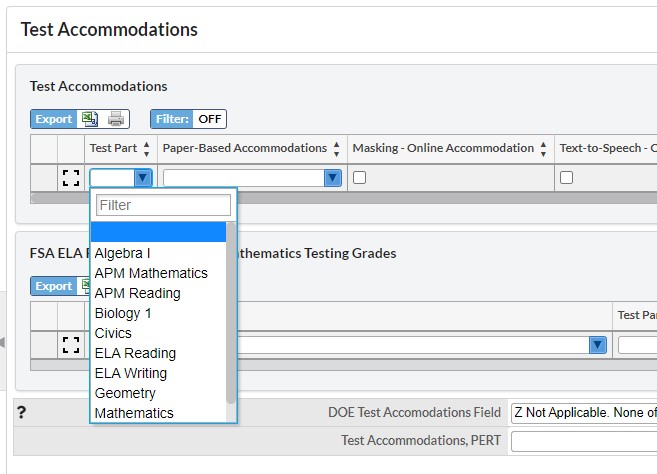Image resolution: width=657 pixels, height=474 pixels.
Task: Open the Paper-Based Accommodations dropdown
Action: pyautogui.click(x=333, y=178)
